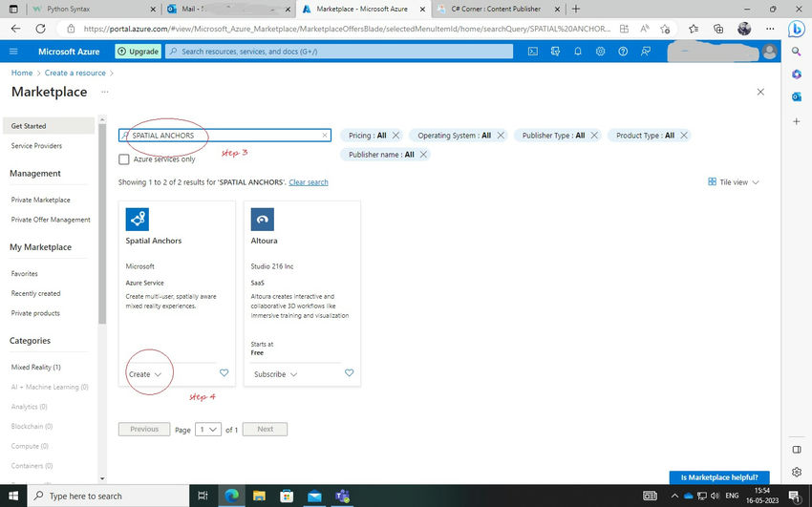Click the Spatial Anchors product logo

(138, 220)
